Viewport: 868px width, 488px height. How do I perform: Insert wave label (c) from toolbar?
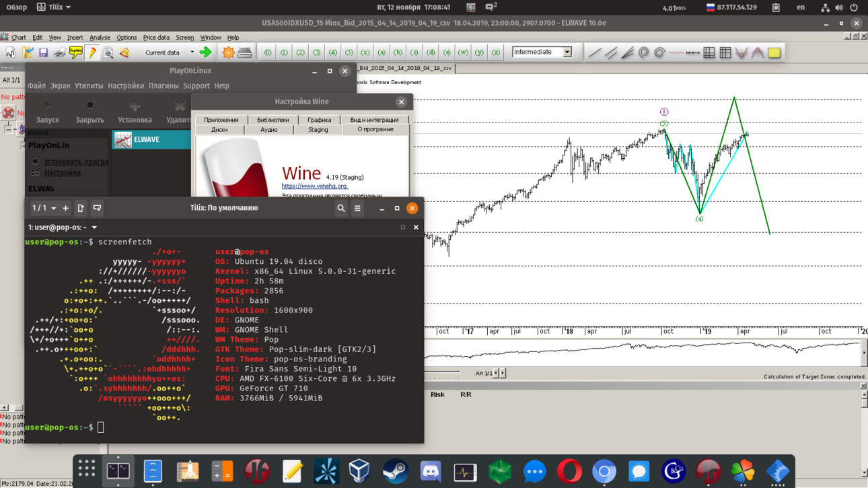(x=414, y=53)
